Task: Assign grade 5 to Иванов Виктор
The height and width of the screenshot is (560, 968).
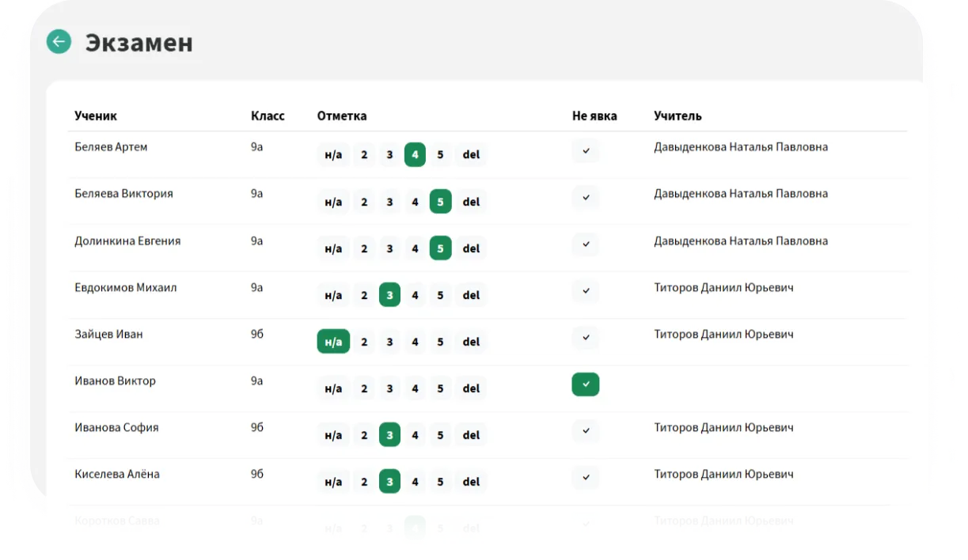Action: 440,389
